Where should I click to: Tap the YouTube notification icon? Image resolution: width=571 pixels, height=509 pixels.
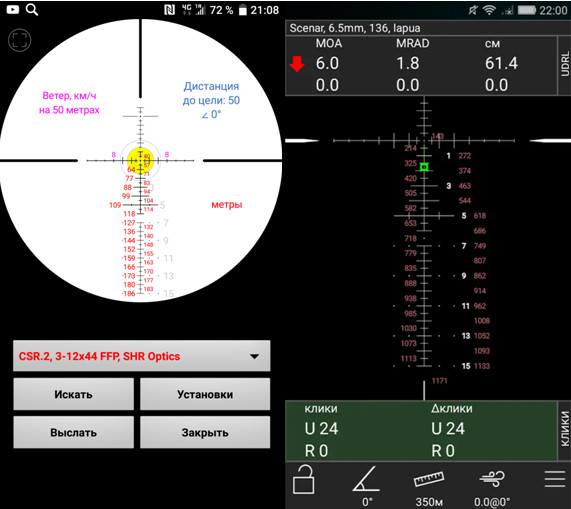pos(13,9)
